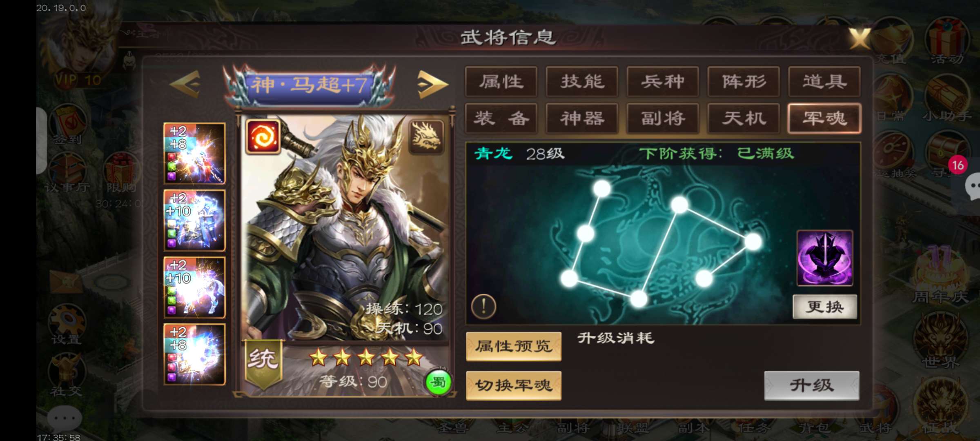
Task: Switch to the 神器 tab
Action: coord(582,118)
